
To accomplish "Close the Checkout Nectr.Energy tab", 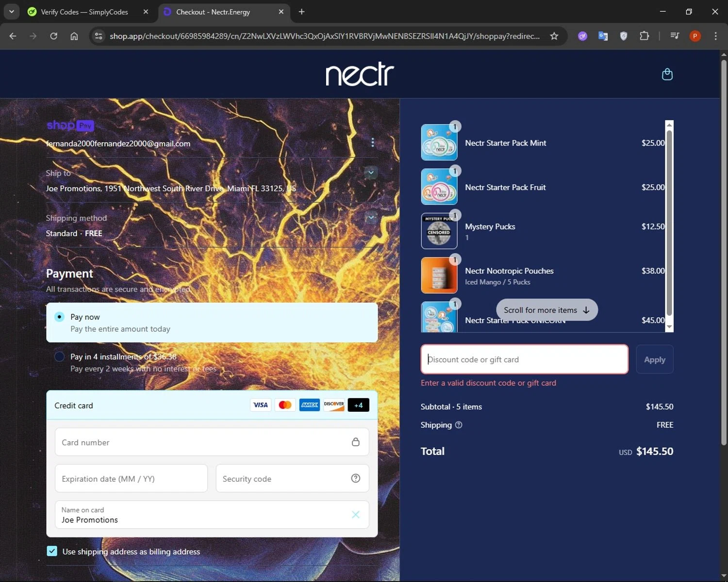I will click(x=281, y=12).
